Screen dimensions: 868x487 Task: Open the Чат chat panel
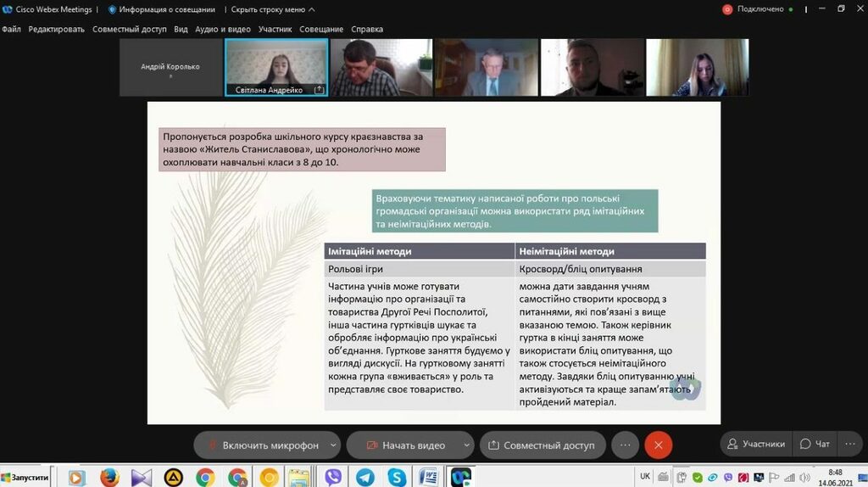(x=815, y=444)
